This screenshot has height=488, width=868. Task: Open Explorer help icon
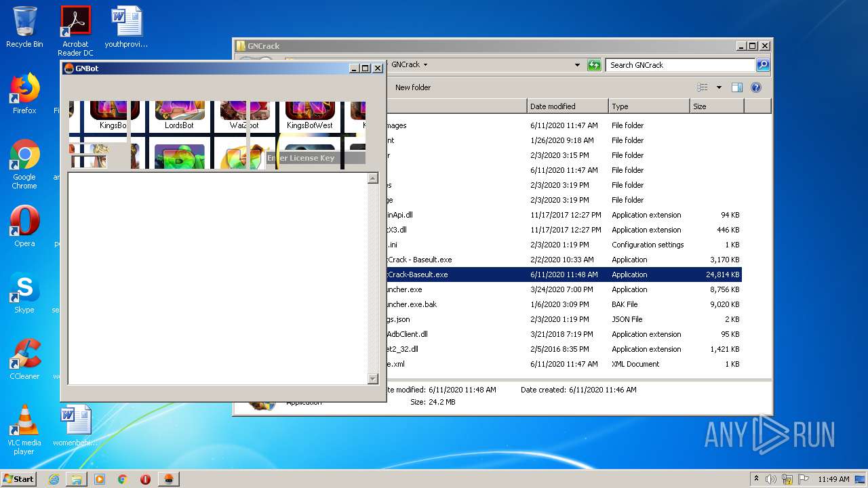[756, 87]
